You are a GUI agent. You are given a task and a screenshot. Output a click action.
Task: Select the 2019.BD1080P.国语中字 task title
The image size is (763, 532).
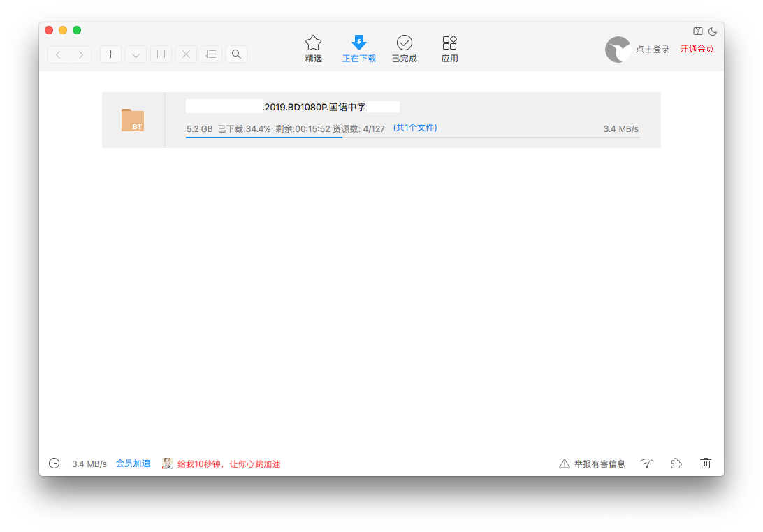pos(314,107)
